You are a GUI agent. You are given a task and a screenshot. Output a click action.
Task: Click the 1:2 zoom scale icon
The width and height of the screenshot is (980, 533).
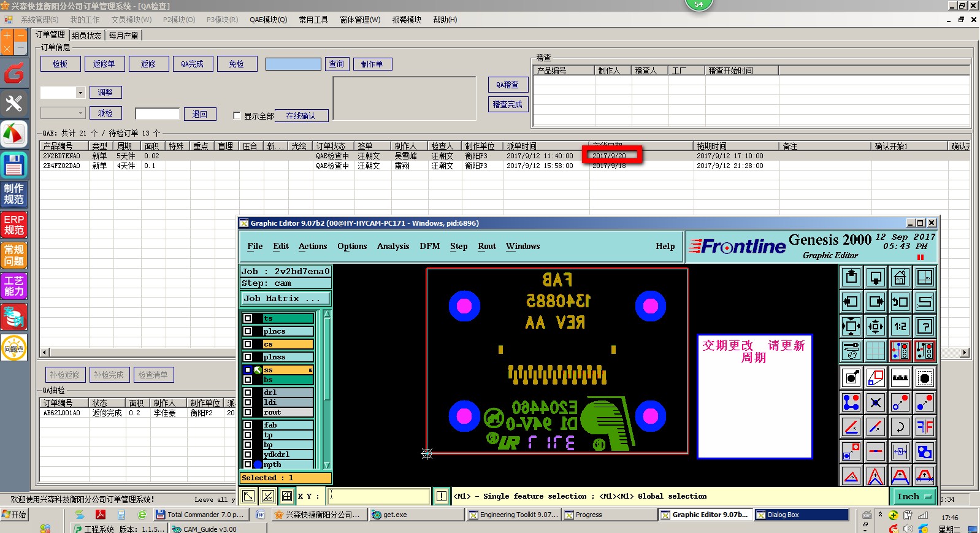click(x=900, y=326)
